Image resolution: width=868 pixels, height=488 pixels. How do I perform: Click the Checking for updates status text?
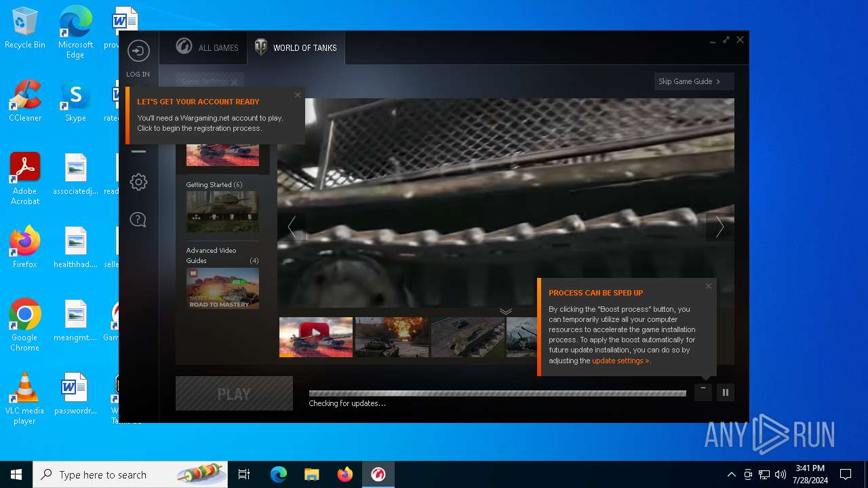(x=347, y=403)
